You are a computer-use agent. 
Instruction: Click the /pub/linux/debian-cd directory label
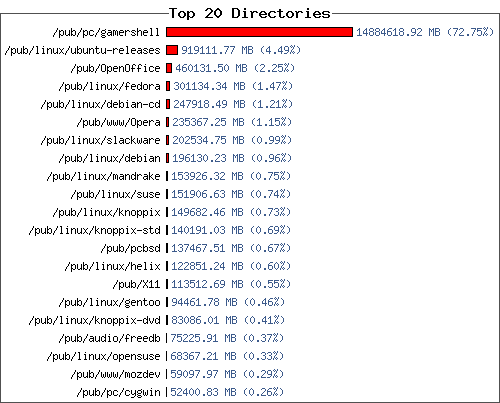pos(100,105)
